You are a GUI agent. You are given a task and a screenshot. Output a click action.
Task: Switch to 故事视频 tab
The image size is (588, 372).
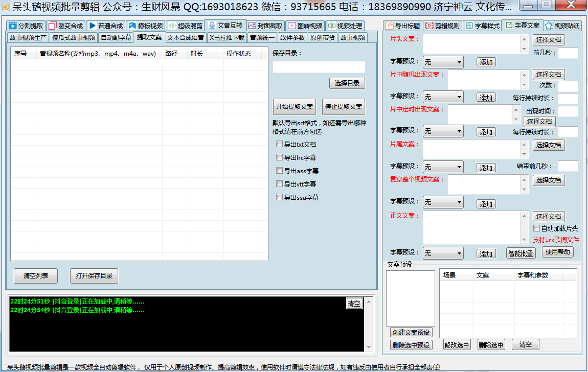[x=352, y=38]
